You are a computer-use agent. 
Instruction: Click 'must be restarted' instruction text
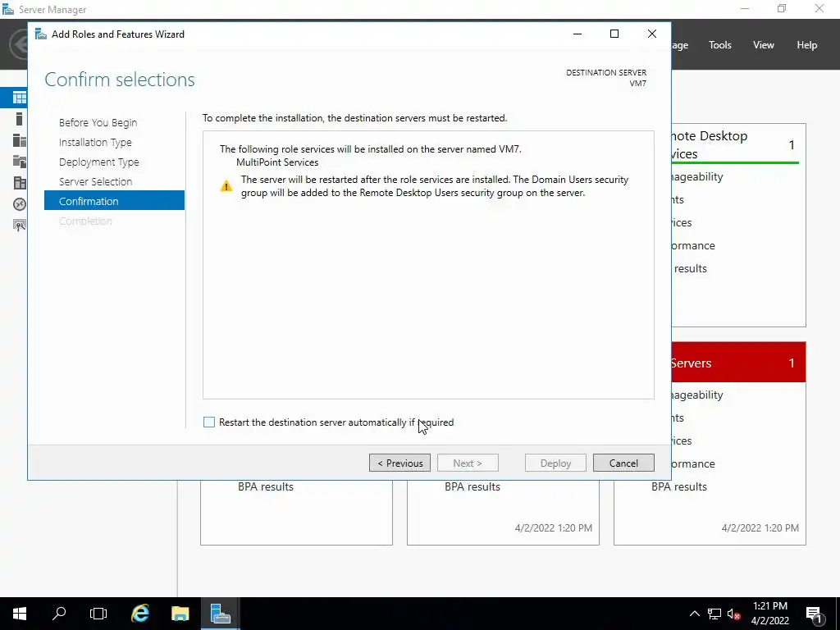pos(467,118)
